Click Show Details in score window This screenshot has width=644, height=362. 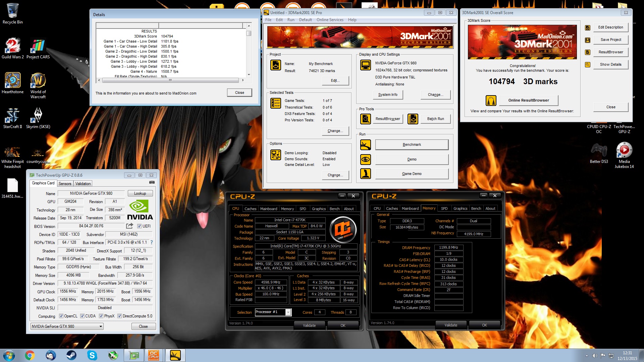[610, 65]
